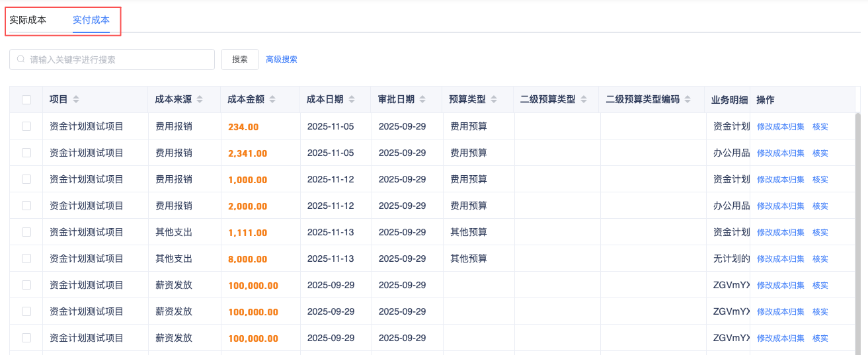Click 核实 for the 1,111.00 row
This screenshot has height=355, width=868.
820,232
